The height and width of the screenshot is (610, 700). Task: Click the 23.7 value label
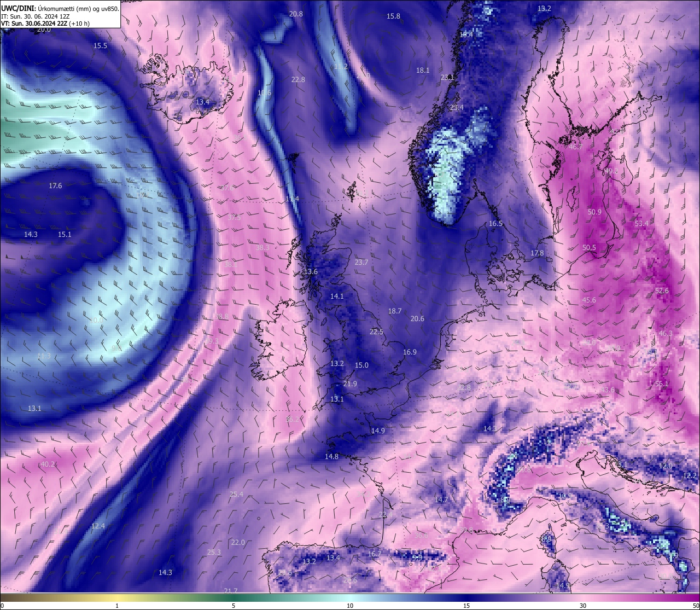tap(361, 262)
